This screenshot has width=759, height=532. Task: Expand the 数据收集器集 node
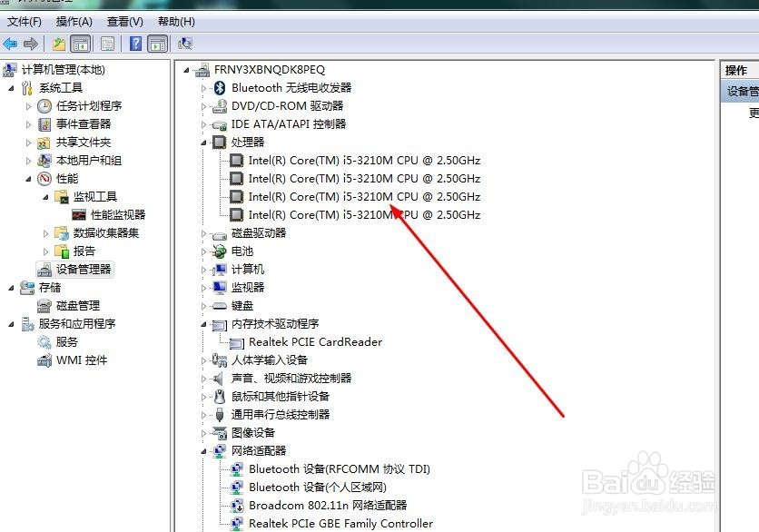click(x=46, y=233)
